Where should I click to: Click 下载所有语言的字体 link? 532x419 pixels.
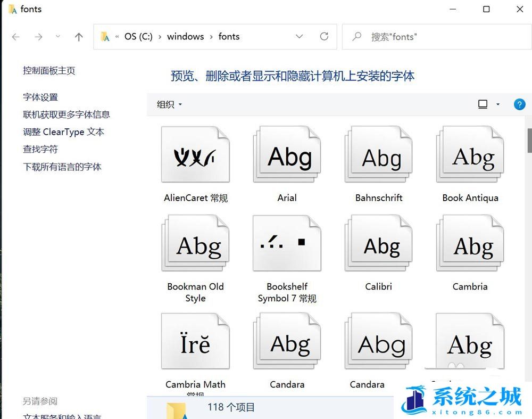click(x=62, y=167)
